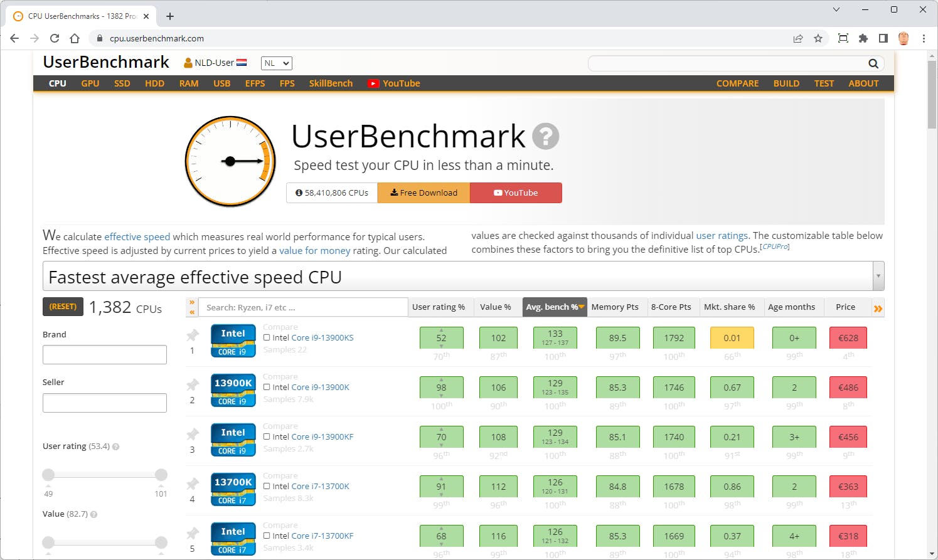938x560 pixels.
Task: Click the site search magnifier icon
Action: [873, 63]
